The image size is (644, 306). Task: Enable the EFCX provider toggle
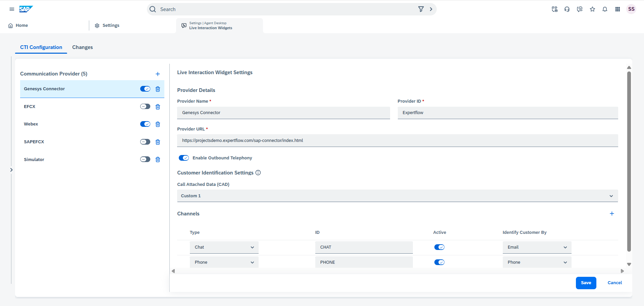(145, 107)
